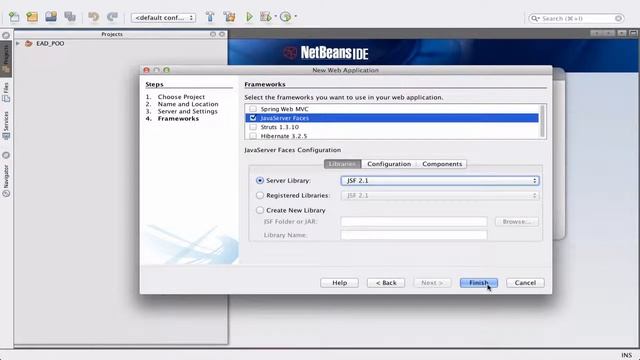The width and height of the screenshot is (640, 360).
Task: Click the NetBeans IDE logo icon
Action: 291,53
